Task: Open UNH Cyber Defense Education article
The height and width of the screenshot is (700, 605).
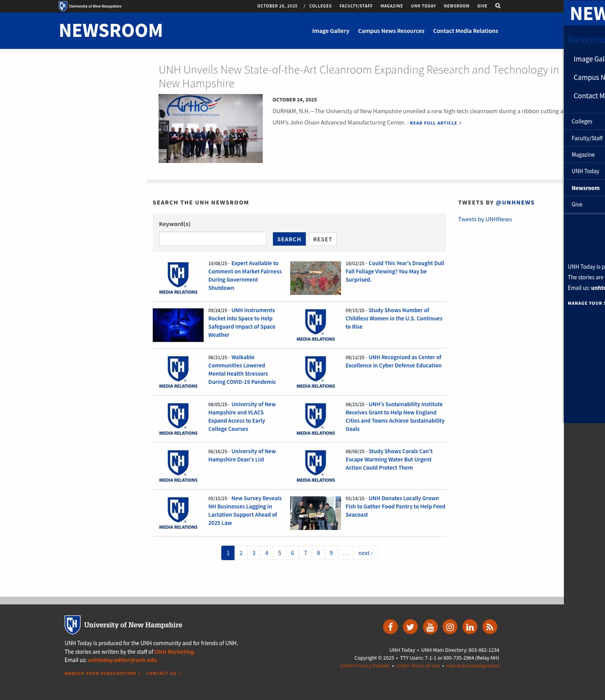Action: point(393,361)
